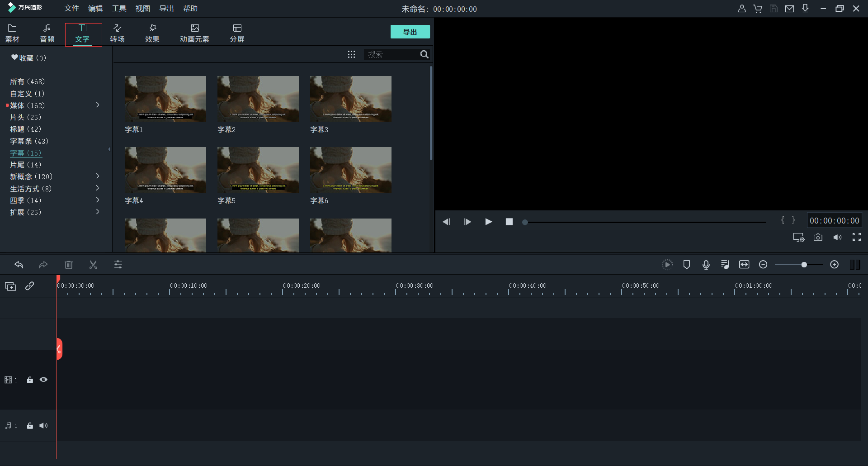The image size is (868, 466).
Task: Click the add marker shield icon
Action: tap(686, 265)
